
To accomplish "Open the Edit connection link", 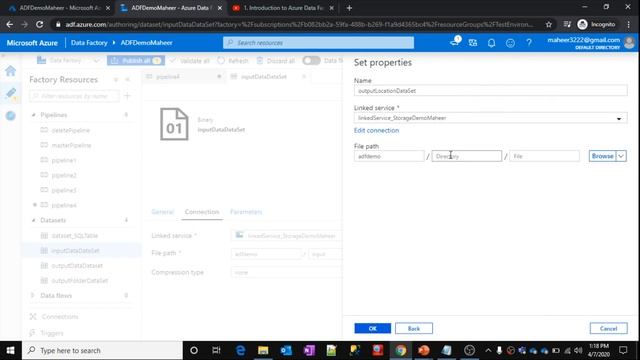I will point(376,130).
